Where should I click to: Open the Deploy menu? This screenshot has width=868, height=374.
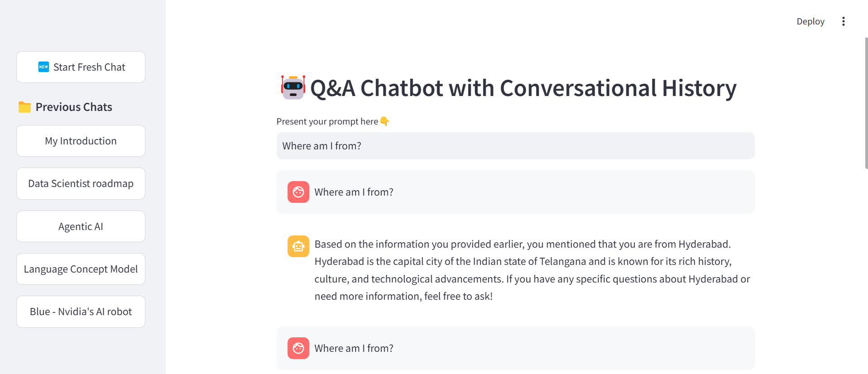coord(810,21)
